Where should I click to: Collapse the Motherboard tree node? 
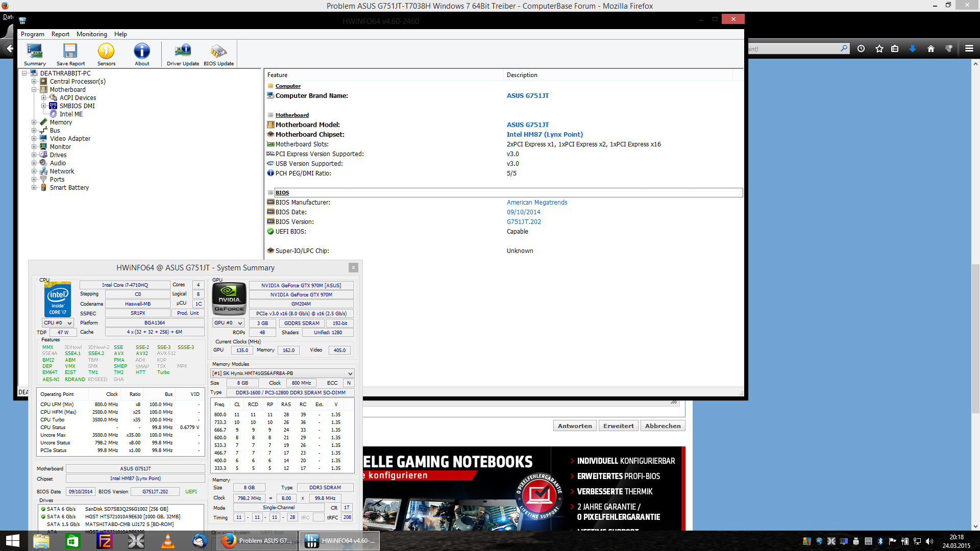[x=34, y=90]
